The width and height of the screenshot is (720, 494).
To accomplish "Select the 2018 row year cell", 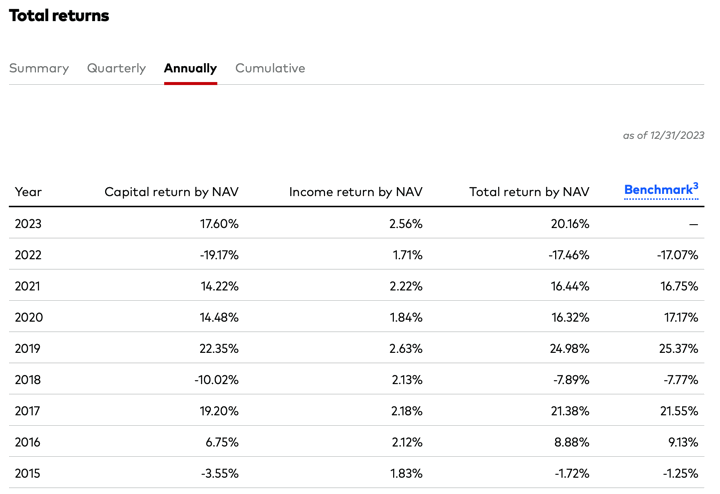I will pyautogui.click(x=29, y=380).
